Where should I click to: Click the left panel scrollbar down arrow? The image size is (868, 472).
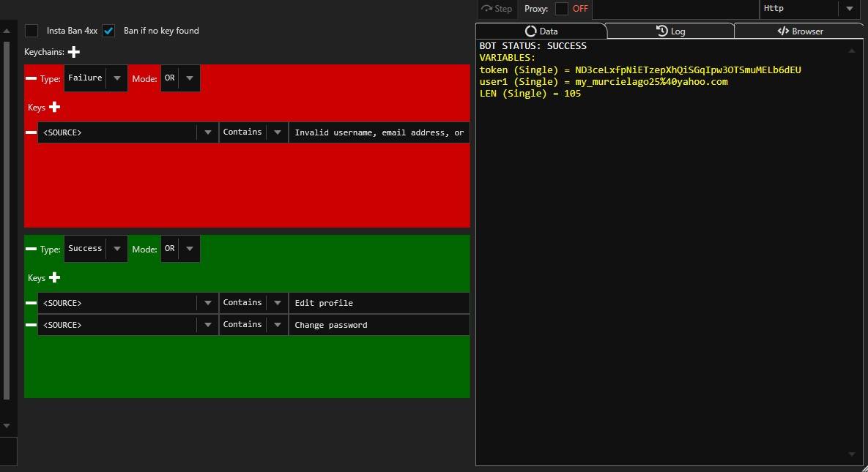coord(7,425)
